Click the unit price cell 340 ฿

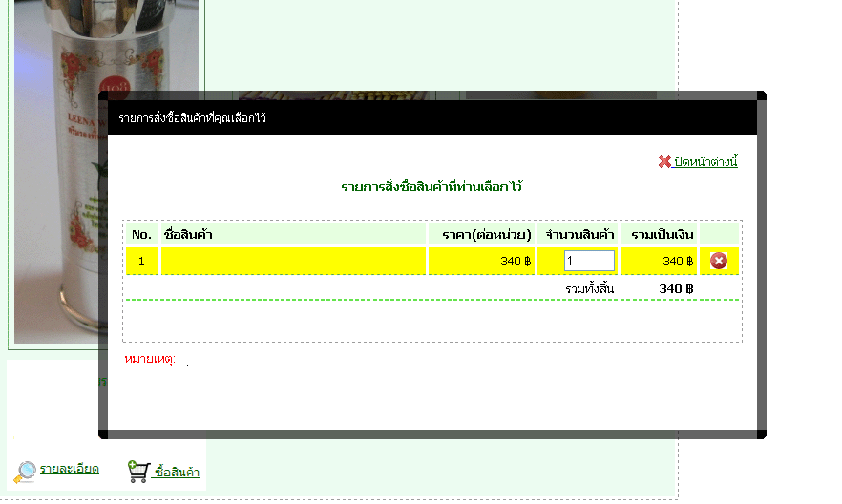point(481,262)
